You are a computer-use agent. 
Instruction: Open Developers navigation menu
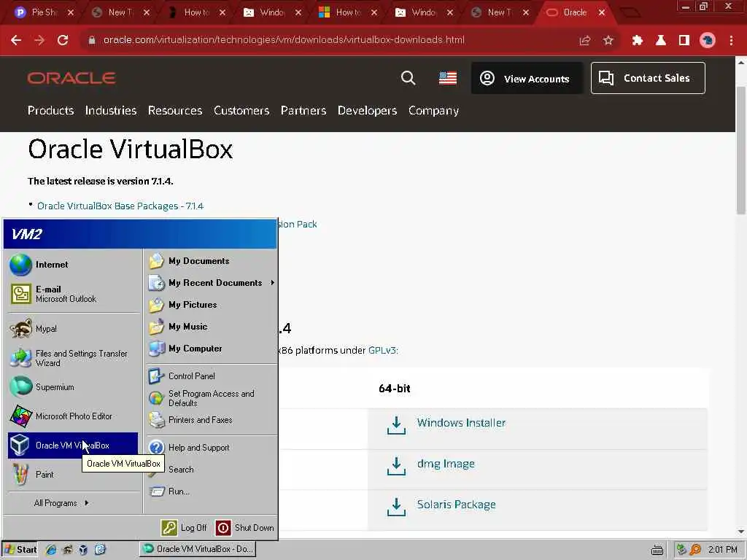368,111
